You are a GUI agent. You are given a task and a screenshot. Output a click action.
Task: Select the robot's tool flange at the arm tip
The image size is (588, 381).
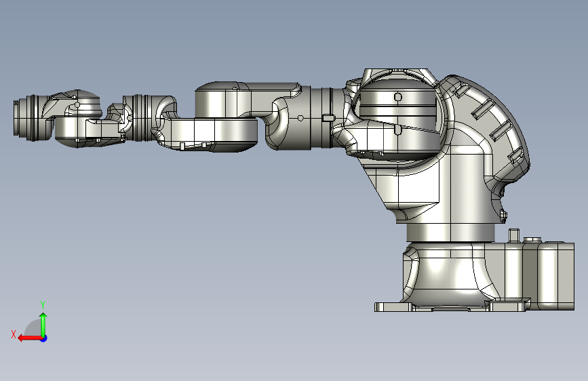click(16, 118)
